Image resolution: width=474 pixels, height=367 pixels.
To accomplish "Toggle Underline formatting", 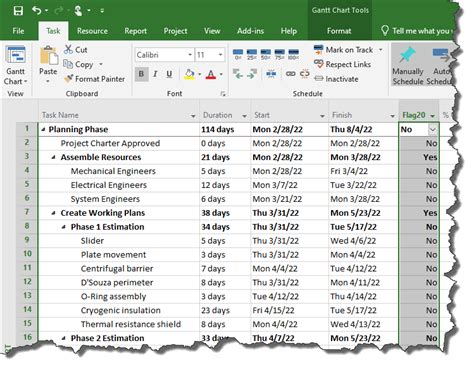I will pos(169,74).
